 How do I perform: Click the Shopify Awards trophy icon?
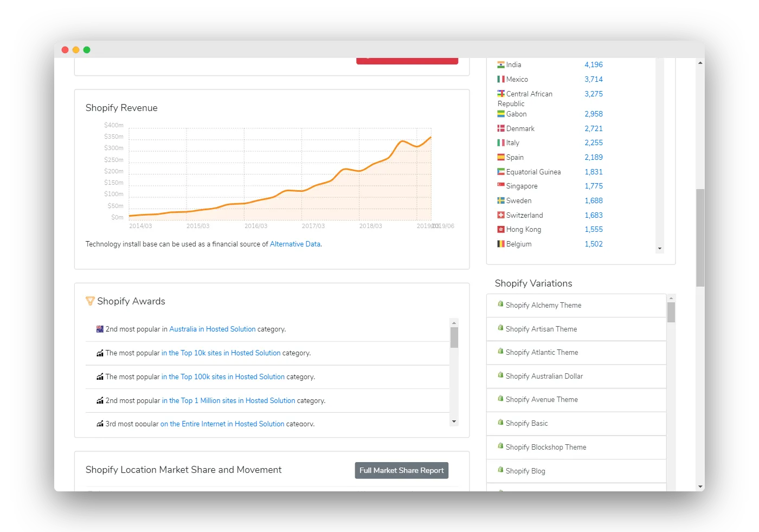point(90,301)
